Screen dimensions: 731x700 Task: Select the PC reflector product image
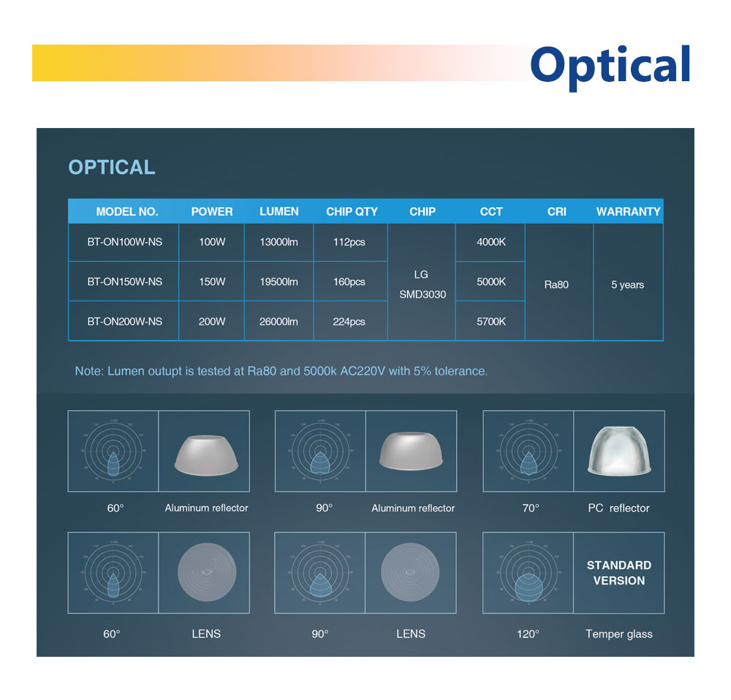[618, 451]
